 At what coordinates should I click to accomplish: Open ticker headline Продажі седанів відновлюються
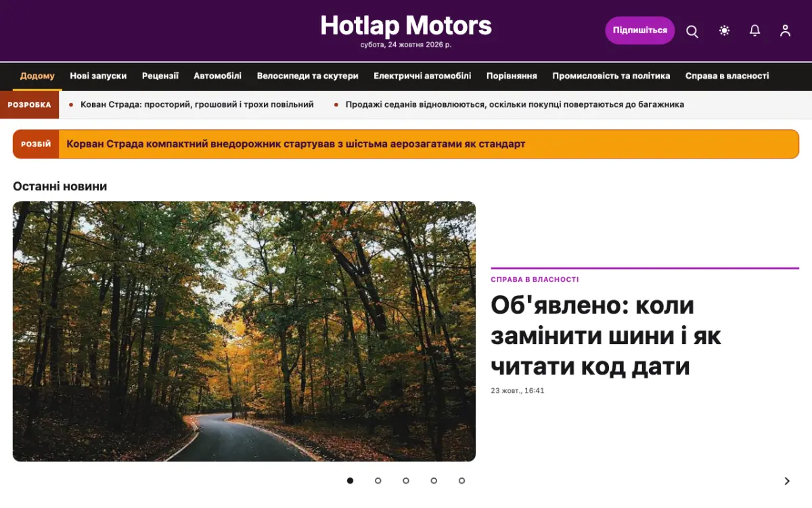coord(515,104)
